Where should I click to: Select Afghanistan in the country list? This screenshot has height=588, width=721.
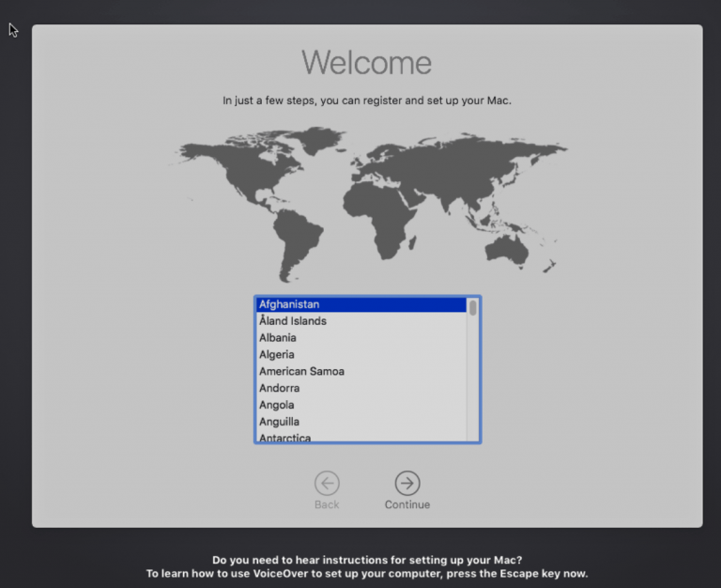(289, 304)
